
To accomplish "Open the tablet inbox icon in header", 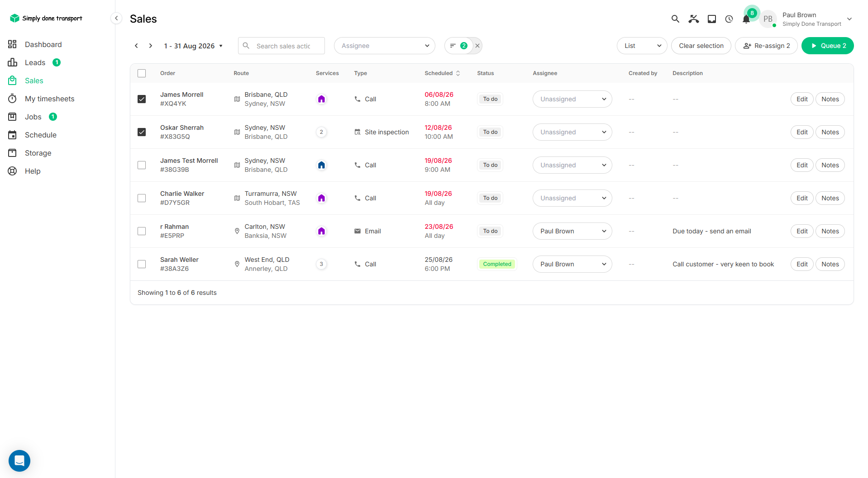I will tap(712, 19).
